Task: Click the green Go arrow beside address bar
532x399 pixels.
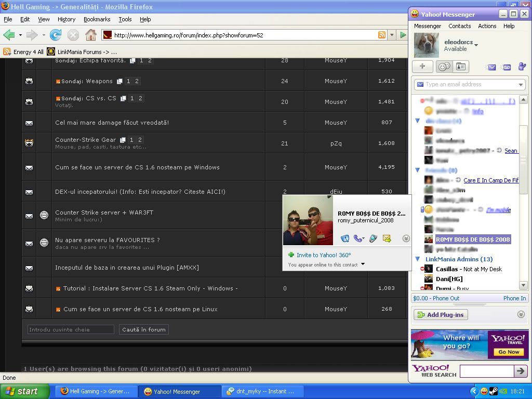Action: 403,35
